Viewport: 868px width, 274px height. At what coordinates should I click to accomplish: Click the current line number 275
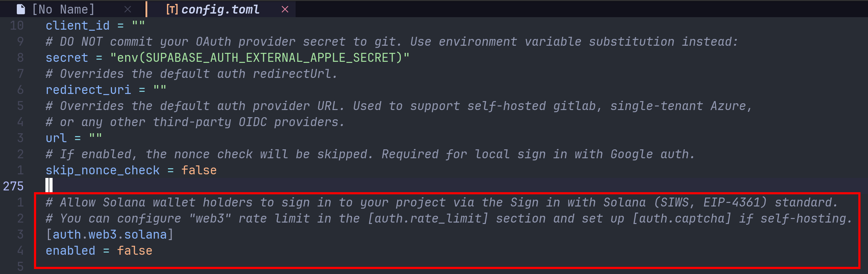coord(13,186)
